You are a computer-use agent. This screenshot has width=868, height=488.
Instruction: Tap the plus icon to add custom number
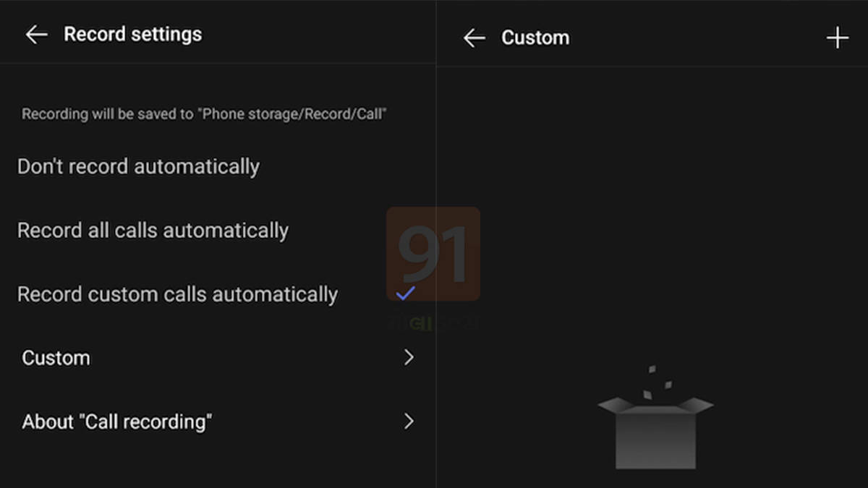(x=838, y=38)
